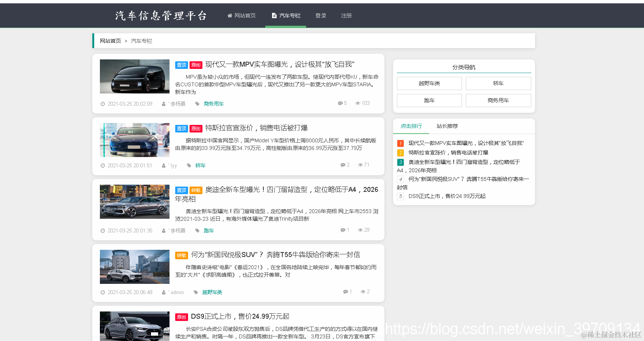Switch to the 站长推荐 tab

pos(447,126)
